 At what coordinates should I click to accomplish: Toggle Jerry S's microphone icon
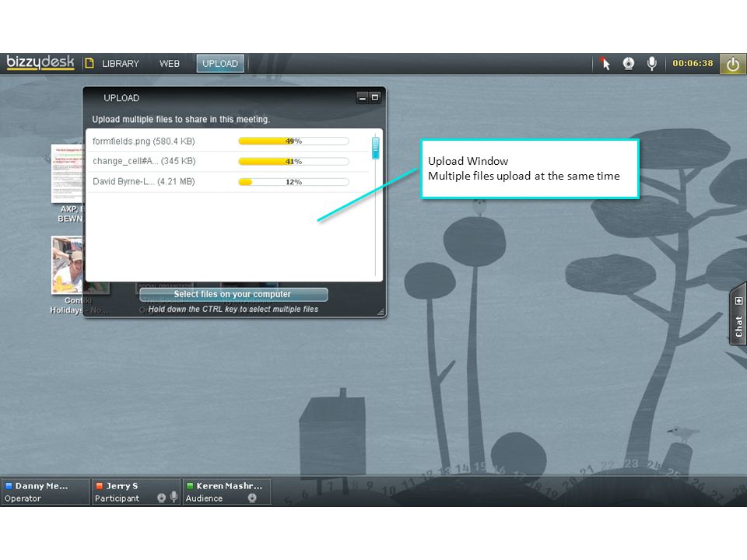[x=174, y=497]
